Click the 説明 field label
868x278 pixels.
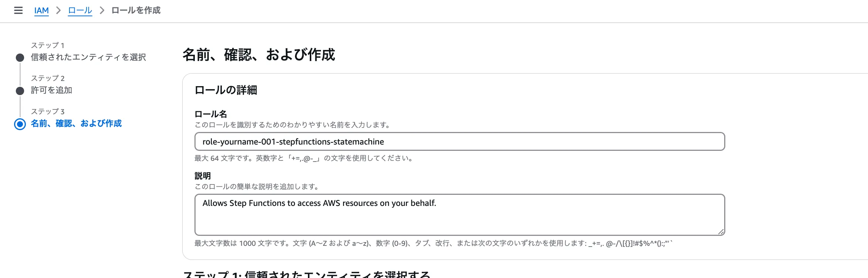[x=203, y=176]
